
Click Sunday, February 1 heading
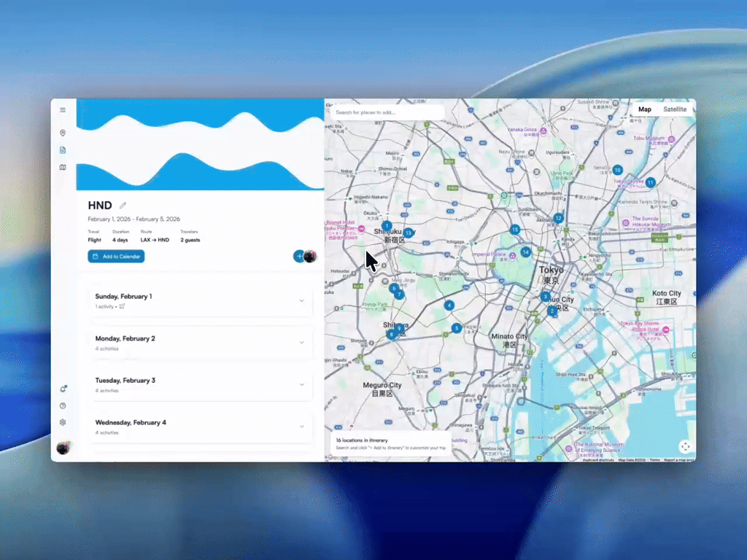[123, 296]
